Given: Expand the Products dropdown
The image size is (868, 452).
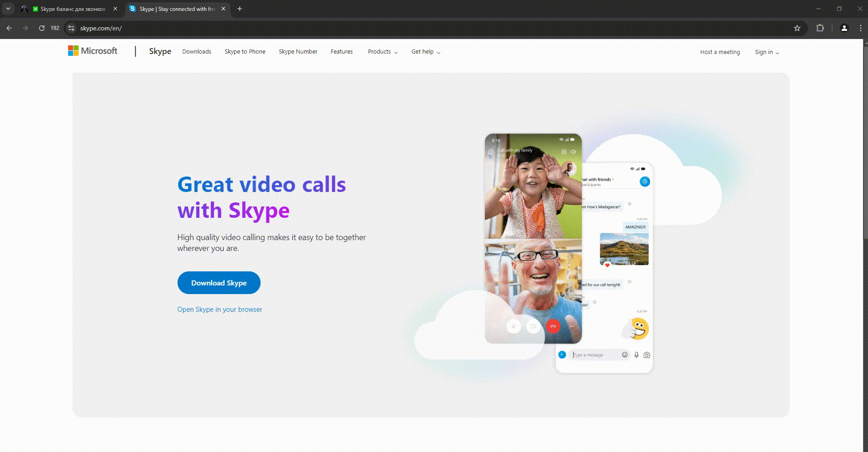Looking at the screenshot, I should point(383,52).
